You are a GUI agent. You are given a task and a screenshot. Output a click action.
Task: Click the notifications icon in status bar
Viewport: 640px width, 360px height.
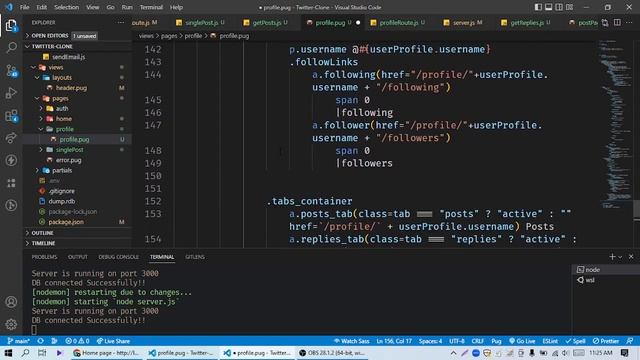point(630,341)
